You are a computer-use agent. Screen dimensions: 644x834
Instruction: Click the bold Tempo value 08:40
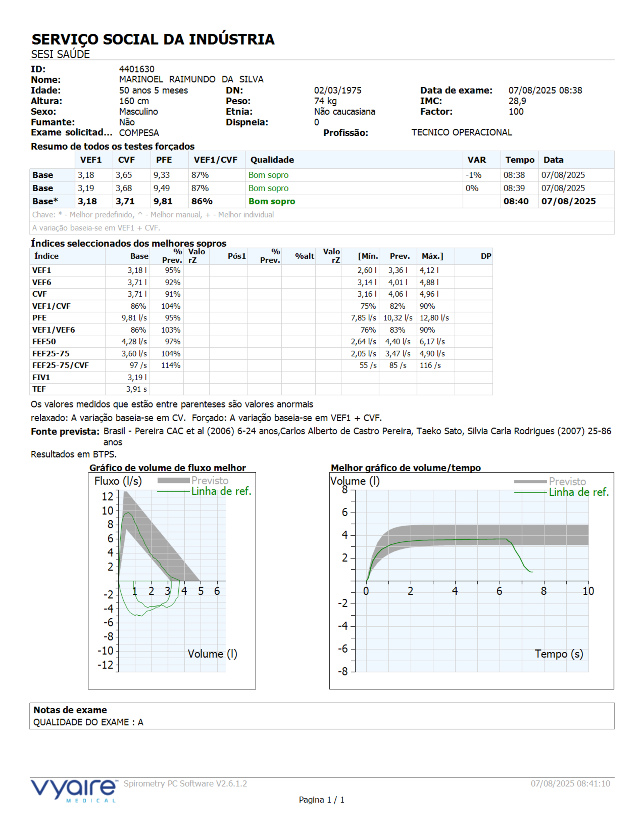coord(516,202)
